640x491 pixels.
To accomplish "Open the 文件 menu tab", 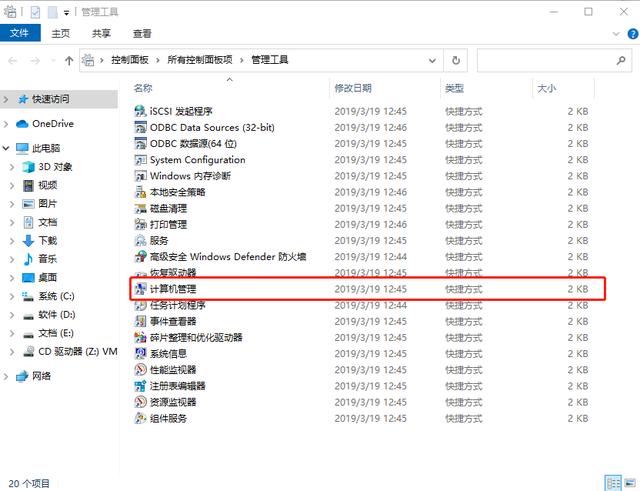I will click(20, 33).
